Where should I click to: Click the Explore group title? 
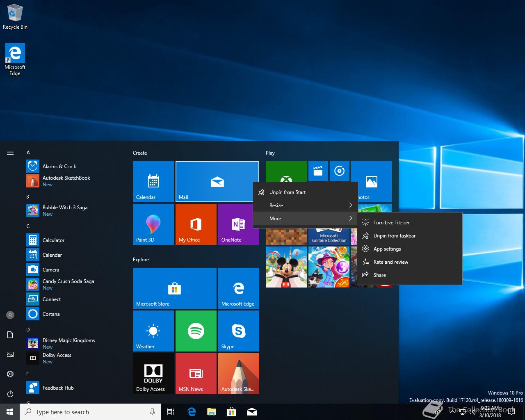tap(141, 260)
